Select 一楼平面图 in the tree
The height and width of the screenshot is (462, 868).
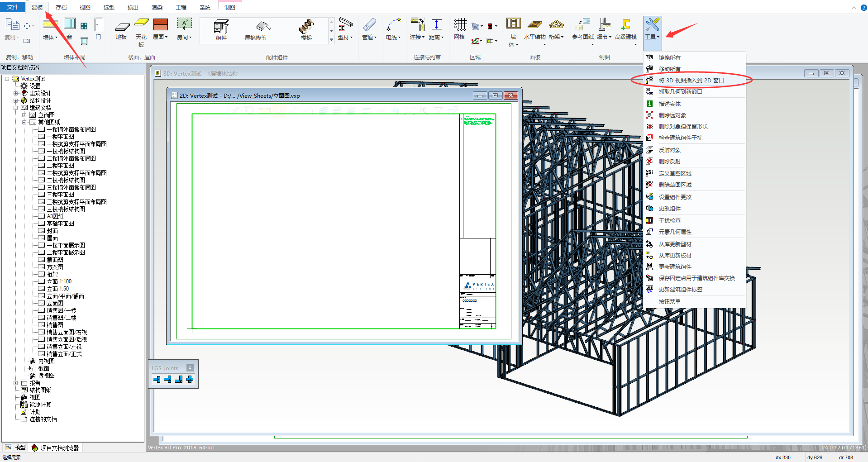[x=60, y=137]
